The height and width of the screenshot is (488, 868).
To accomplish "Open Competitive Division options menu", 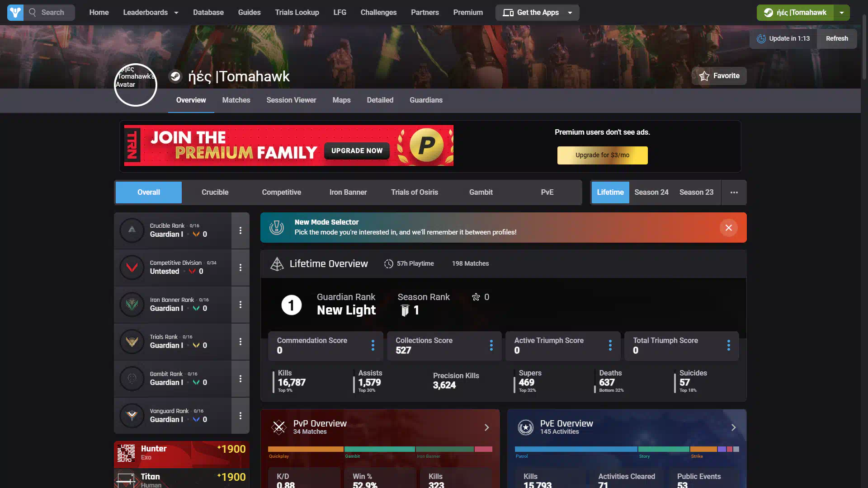I will point(241,267).
